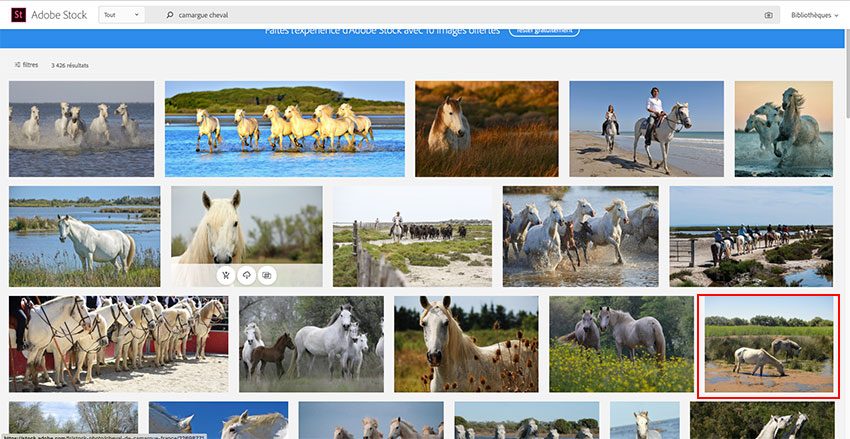The height and width of the screenshot is (439, 850).
Task: Open the white horse in orange grass thumbnail
Action: tap(487, 129)
